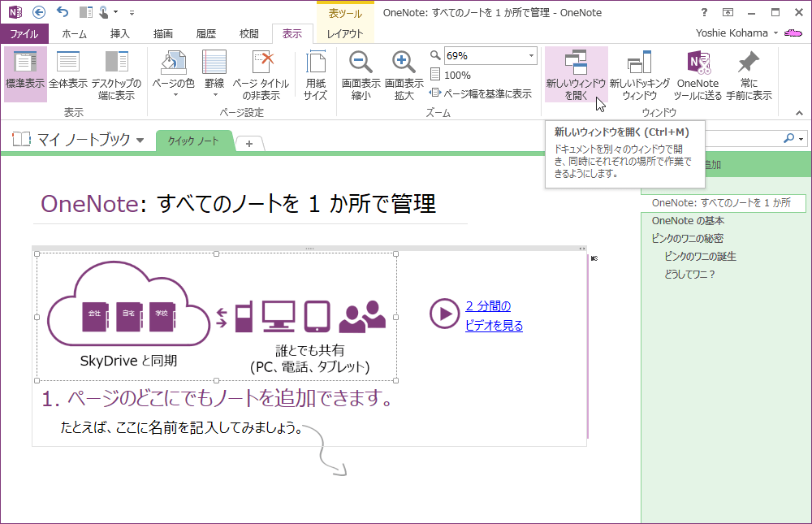Click the note container top drag handle

309,249
